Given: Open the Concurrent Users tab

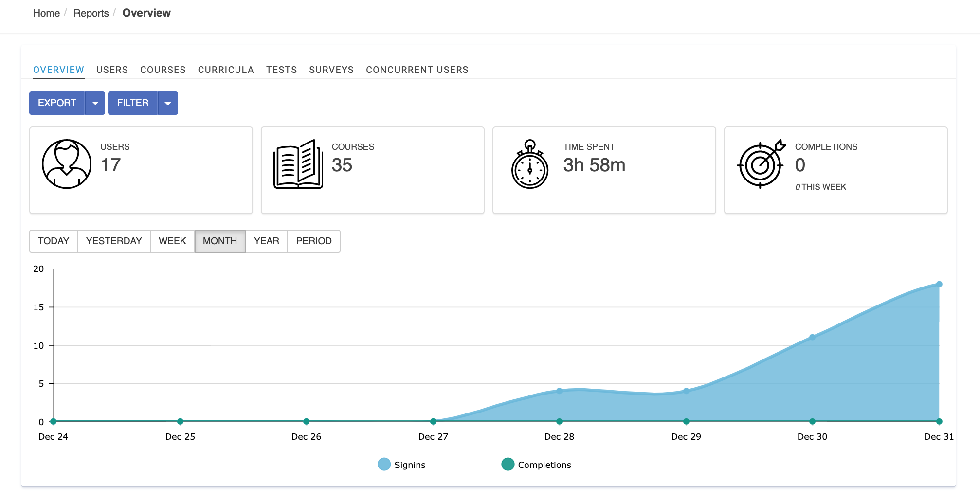Looking at the screenshot, I should (x=417, y=70).
